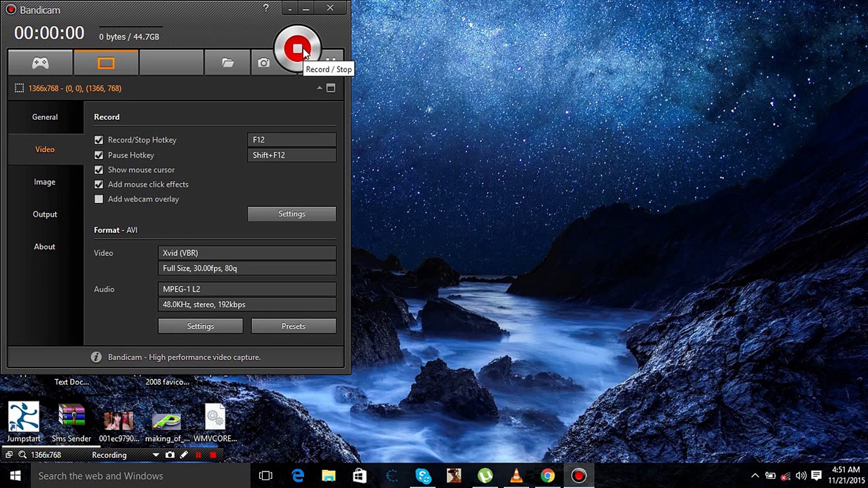This screenshot has height=488, width=868.
Task: Select Screen recording rectangle mode icon
Action: (106, 63)
